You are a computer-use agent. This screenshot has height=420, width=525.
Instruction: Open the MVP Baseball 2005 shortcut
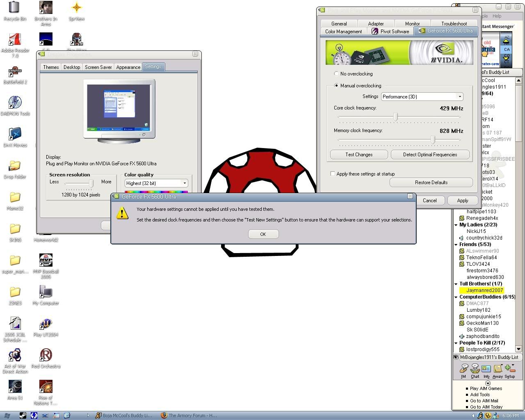[46, 266]
